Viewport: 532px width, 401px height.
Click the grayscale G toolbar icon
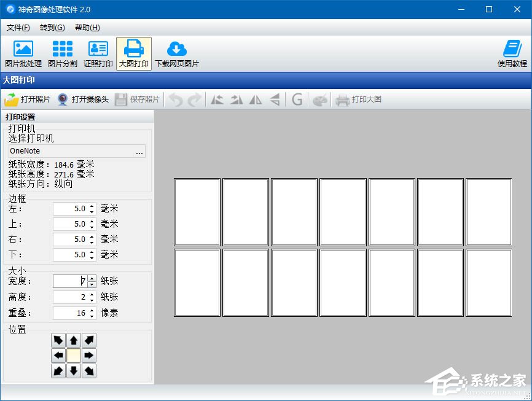coord(297,99)
